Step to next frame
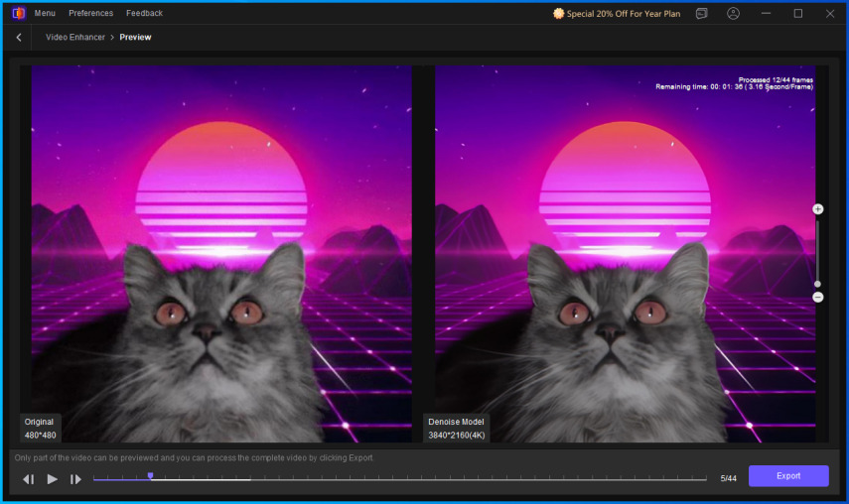Viewport: 849px width, 504px height. click(x=75, y=479)
